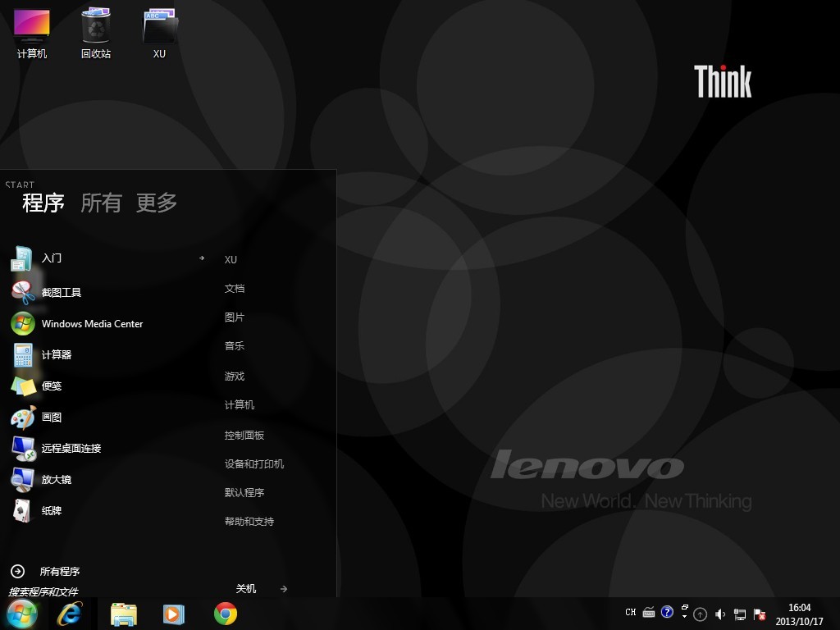
Task: Show all programs via 所有程序
Action: click(x=59, y=572)
